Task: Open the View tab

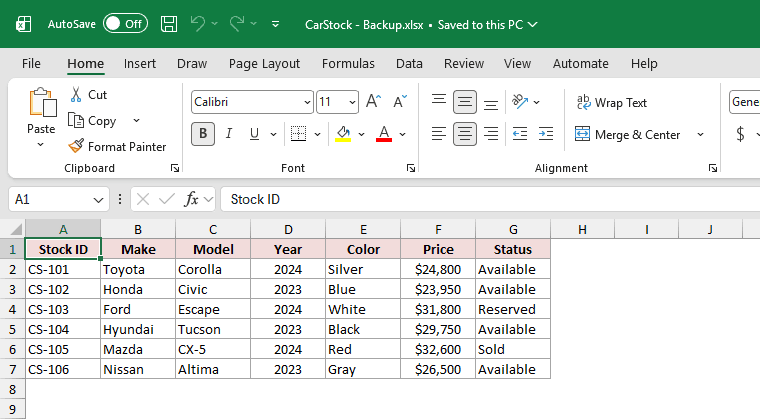Action: 517,64
